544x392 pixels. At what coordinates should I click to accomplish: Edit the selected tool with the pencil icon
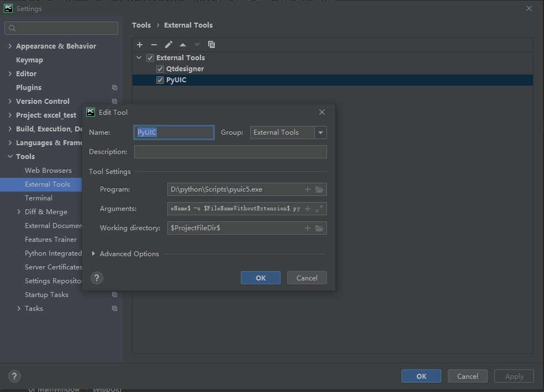[168, 44]
